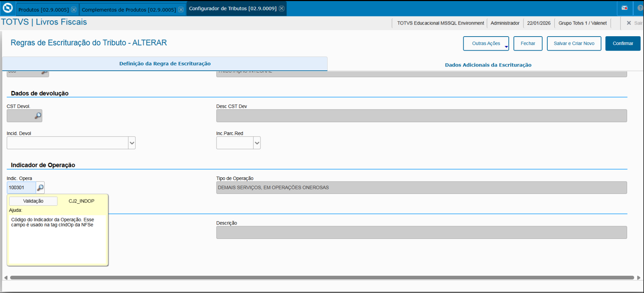Click the Desc CST Dev field
Screen dimensions: 644x293
click(421, 116)
